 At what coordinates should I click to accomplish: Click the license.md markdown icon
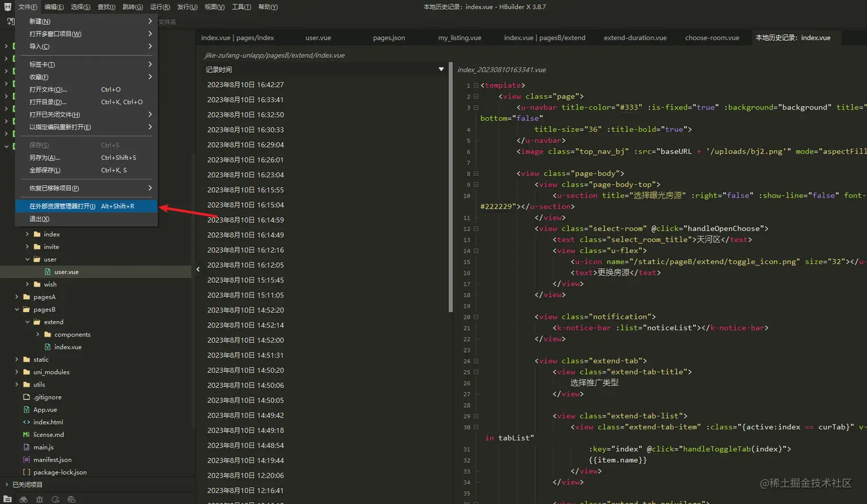pyautogui.click(x=26, y=435)
